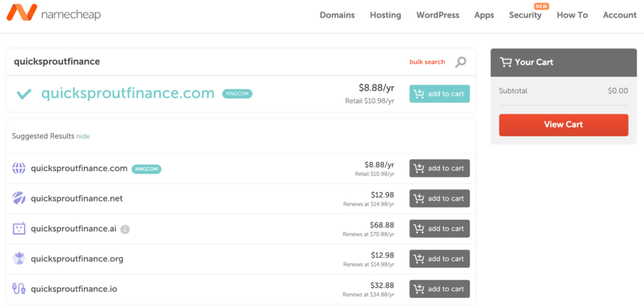The width and height of the screenshot is (644, 308).
Task: Click the Namecheap logo icon
Action: click(x=21, y=13)
